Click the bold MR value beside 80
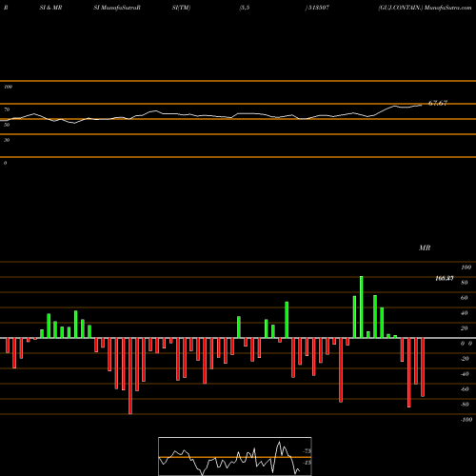 coord(445,278)
